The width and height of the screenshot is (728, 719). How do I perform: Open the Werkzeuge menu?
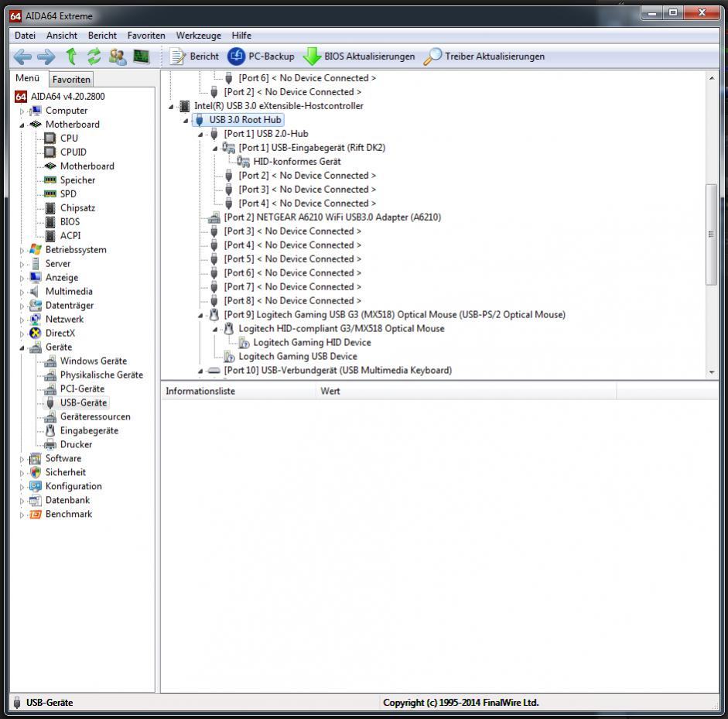pyautogui.click(x=198, y=36)
